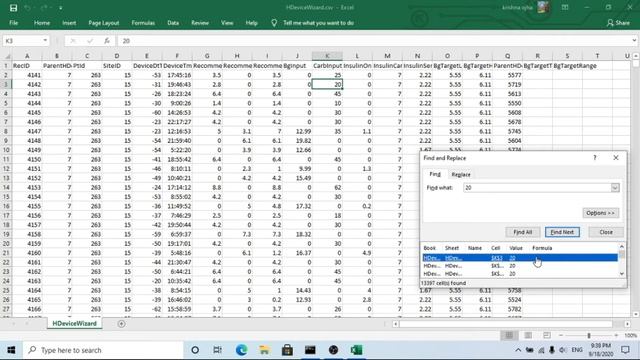This screenshot has width=640, height=360.
Task: Open the Help ribbon tab
Action: (x=251, y=23)
